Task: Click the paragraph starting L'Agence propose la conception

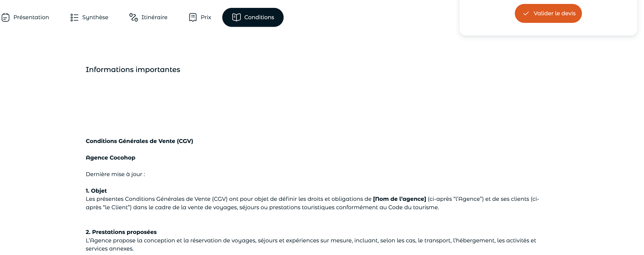Action: click(311, 244)
